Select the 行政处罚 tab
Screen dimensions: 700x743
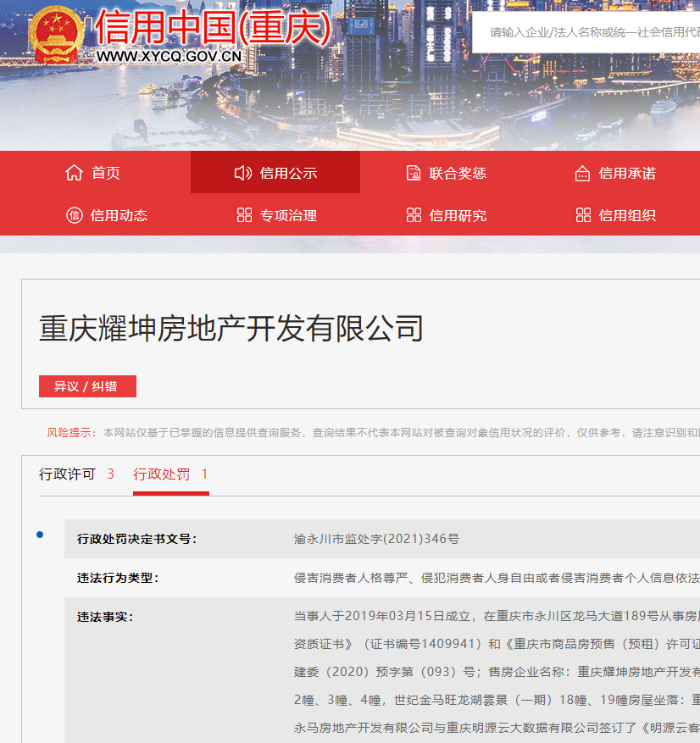click(x=162, y=474)
